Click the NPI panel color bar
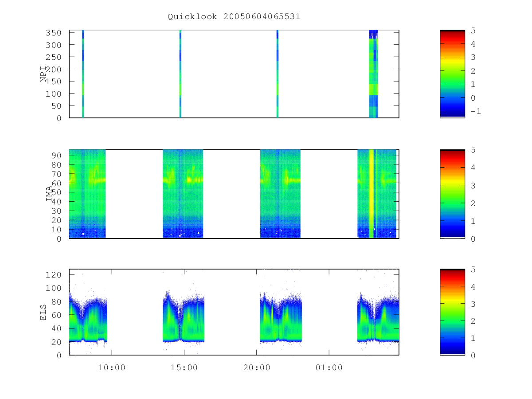Screen dimensions: 532x399 click(452, 74)
